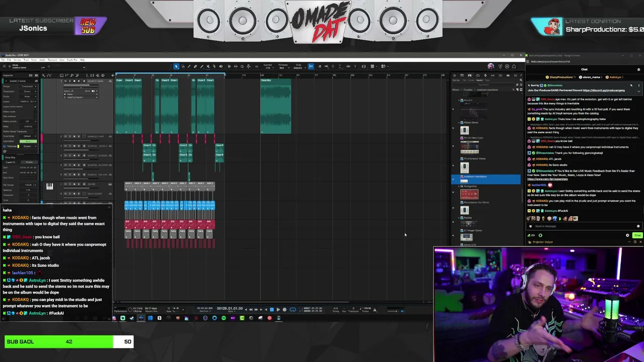Solo the SAMPLE CHOP track
The height and width of the screenshot is (362, 644).
[70, 137]
